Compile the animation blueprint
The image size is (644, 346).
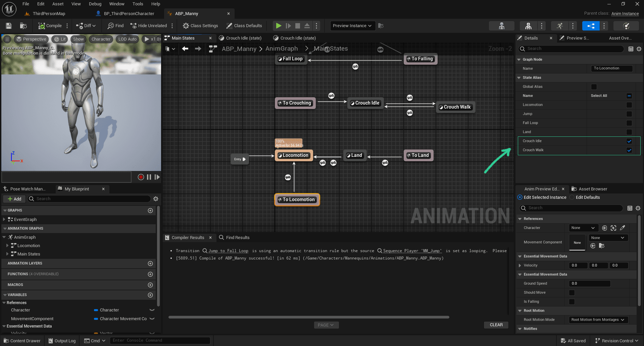coord(50,26)
